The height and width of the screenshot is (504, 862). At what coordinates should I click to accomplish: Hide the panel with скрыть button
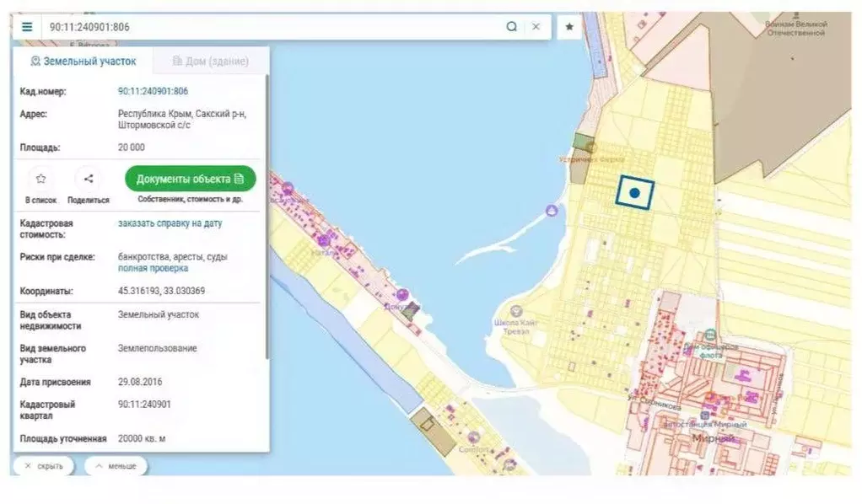coord(44,466)
